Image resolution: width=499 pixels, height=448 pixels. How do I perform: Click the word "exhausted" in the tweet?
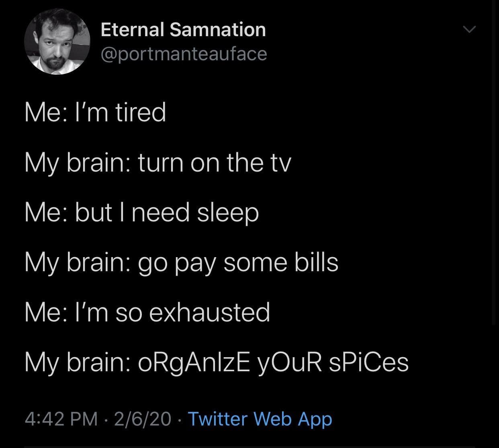point(209,313)
